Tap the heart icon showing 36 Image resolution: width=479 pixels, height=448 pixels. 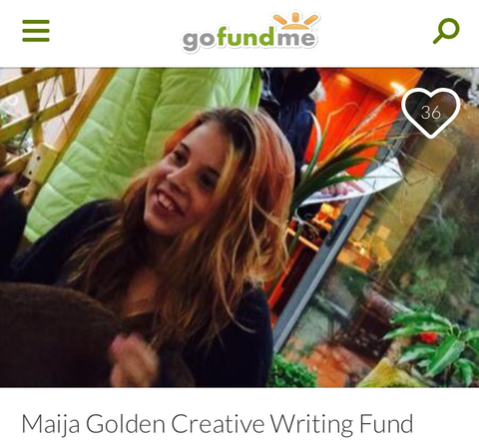[431, 113]
